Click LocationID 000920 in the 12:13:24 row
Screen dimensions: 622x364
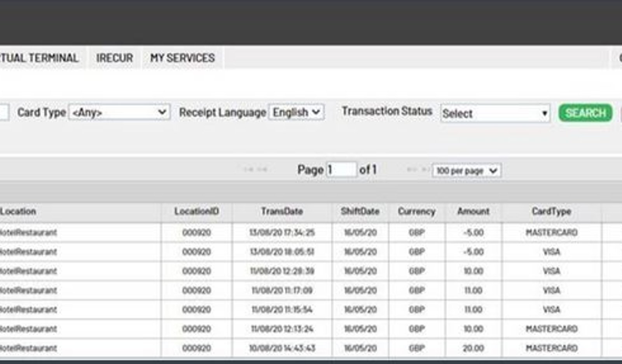click(196, 329)
